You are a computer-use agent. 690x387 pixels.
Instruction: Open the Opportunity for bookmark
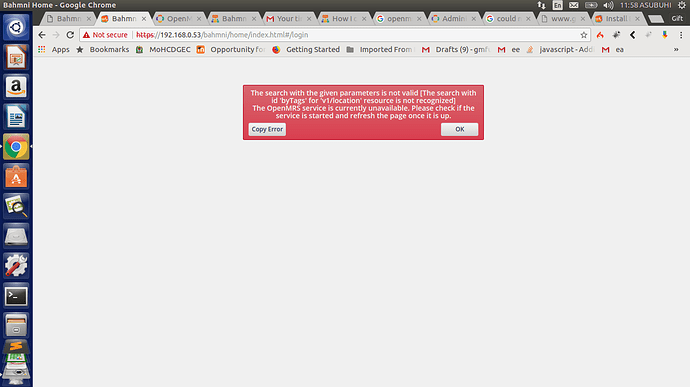231,50
